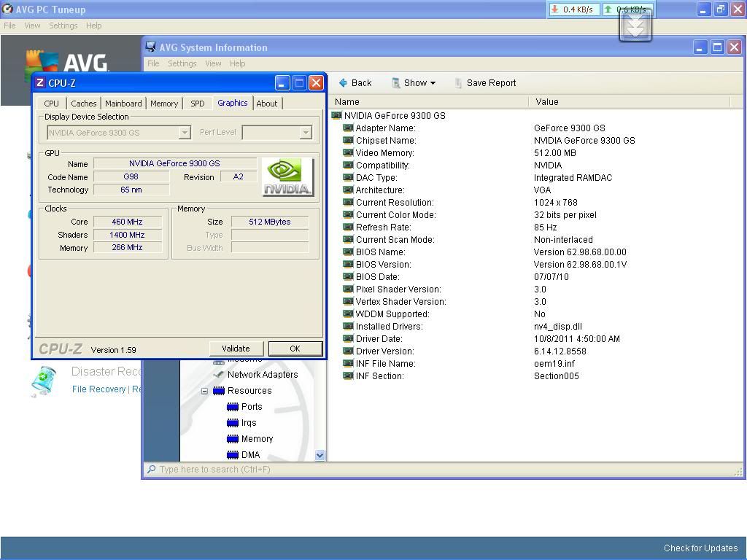
Task: Click the icon next to Refresh Rate
Action: click(x=348, y=227)
